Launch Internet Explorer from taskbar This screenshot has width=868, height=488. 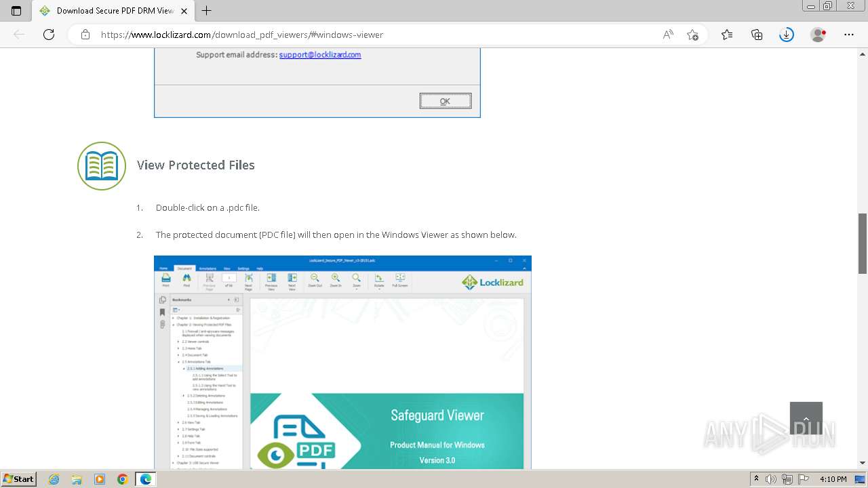pyautogui.click(x=54, y=479)
